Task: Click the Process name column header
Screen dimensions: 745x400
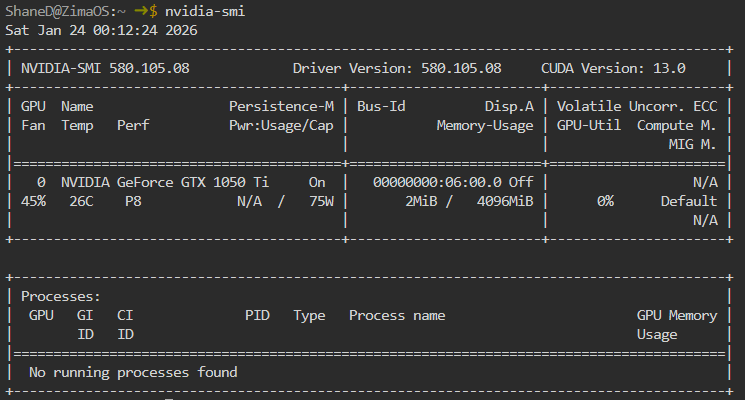Action: (x=397, y=315)
